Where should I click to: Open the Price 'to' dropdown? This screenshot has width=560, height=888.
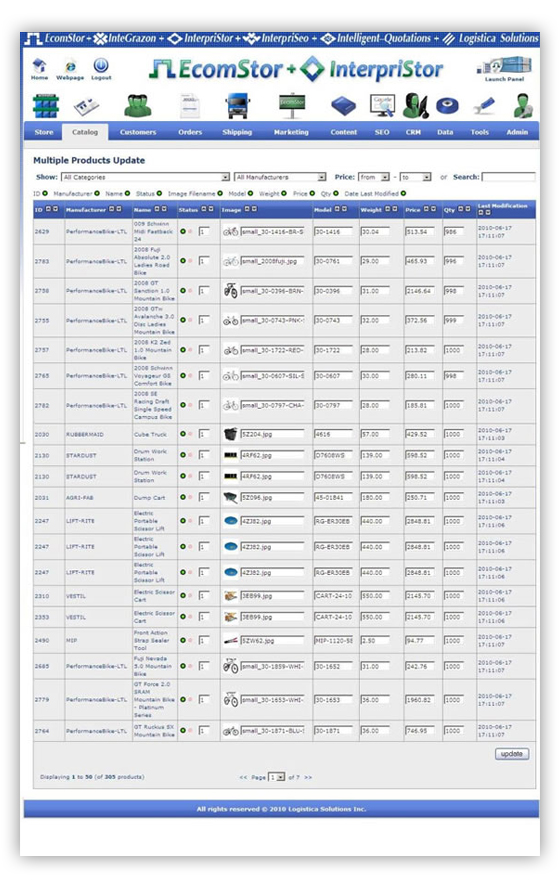click(416, 177)
